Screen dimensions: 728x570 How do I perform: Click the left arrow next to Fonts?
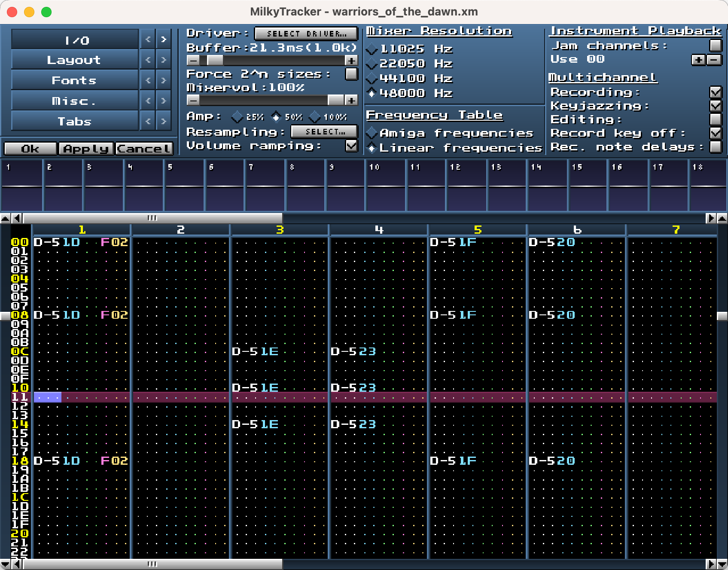148,80
